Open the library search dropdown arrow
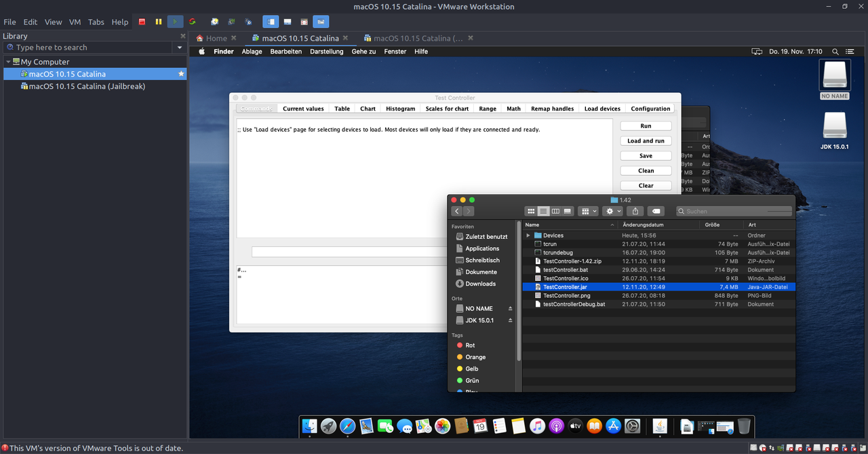Image resolution: width=868 pixels, height=454 pixels. [180, 48]
